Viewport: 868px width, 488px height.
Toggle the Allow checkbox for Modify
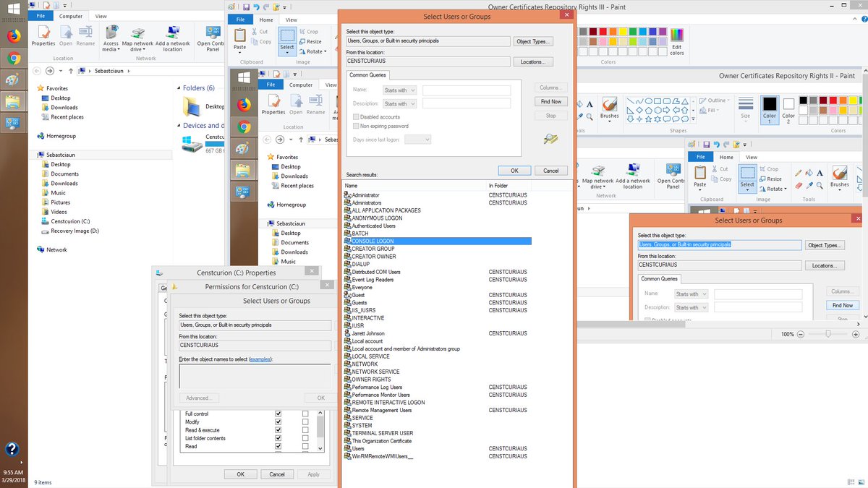[x=278, y=422]
